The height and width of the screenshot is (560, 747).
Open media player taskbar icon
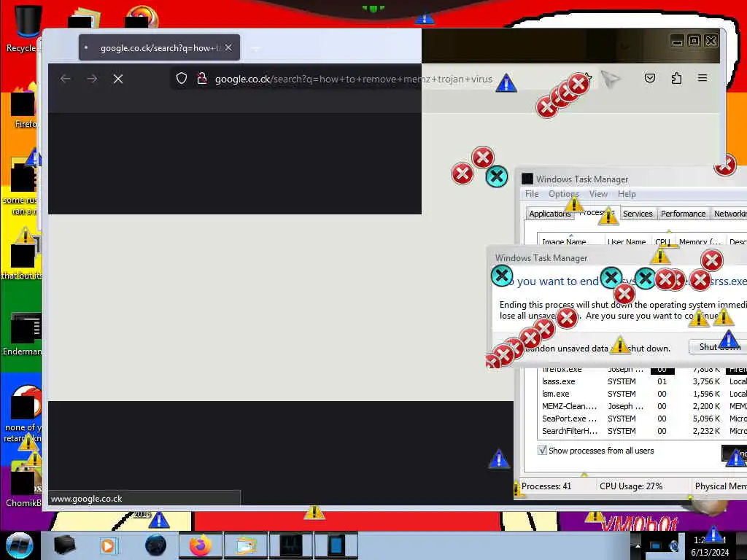pos(108,545)
